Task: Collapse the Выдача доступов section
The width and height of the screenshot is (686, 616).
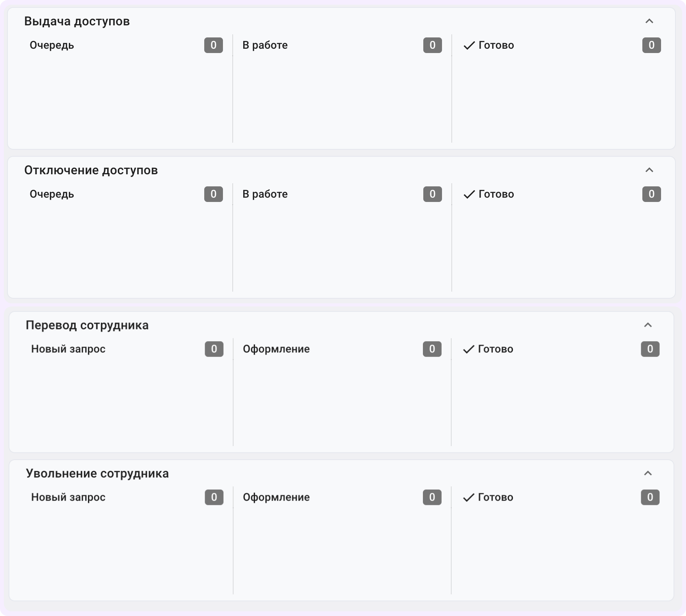Action: (649, 21)
